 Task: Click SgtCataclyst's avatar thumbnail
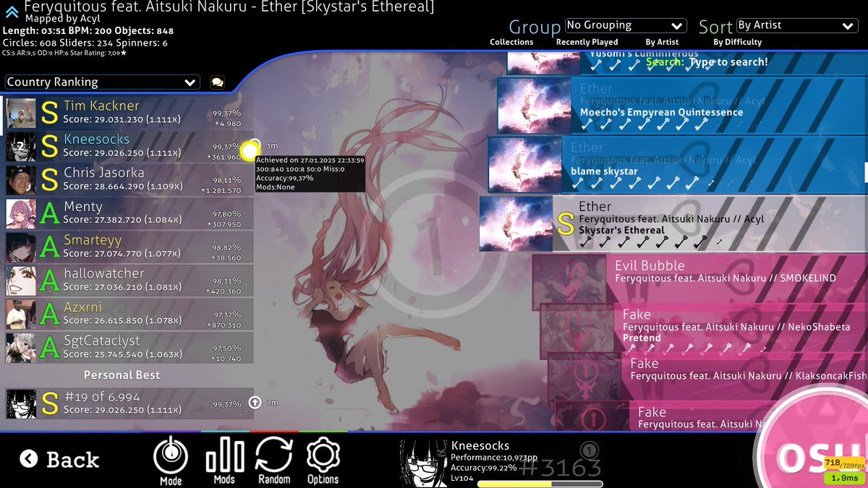click(21, 348)
